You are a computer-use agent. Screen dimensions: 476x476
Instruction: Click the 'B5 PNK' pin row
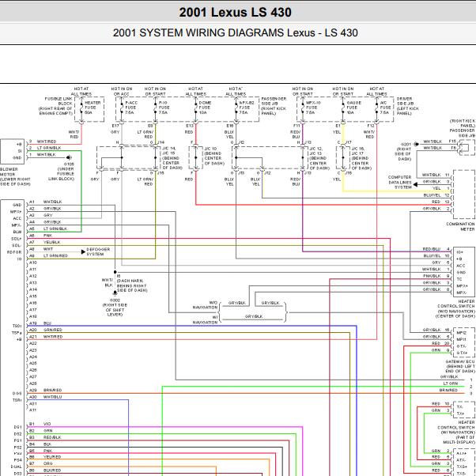pyautogui.click(x=40, y=451)
